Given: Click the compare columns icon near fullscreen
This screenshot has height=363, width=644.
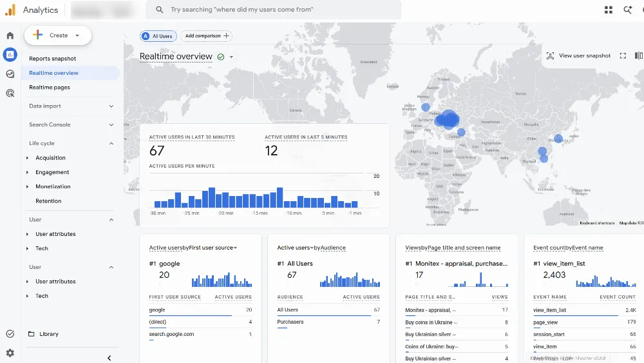Looking at the screenshot, I should click(x=638, y=55).
